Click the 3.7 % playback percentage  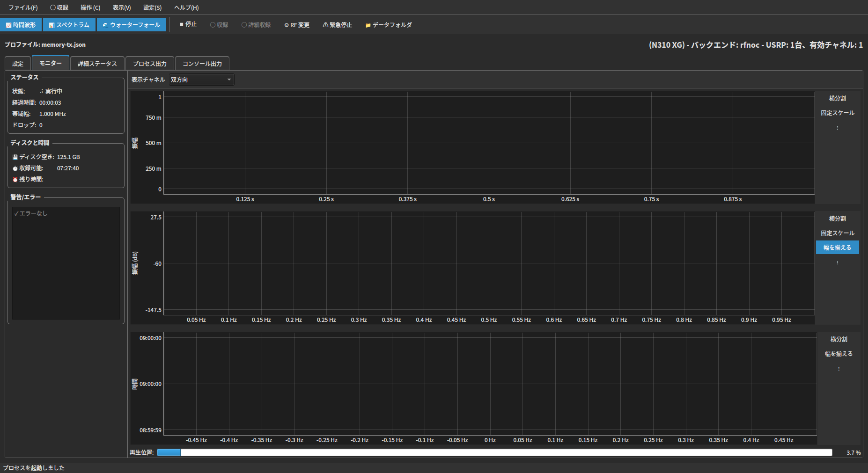click(853, 452)
